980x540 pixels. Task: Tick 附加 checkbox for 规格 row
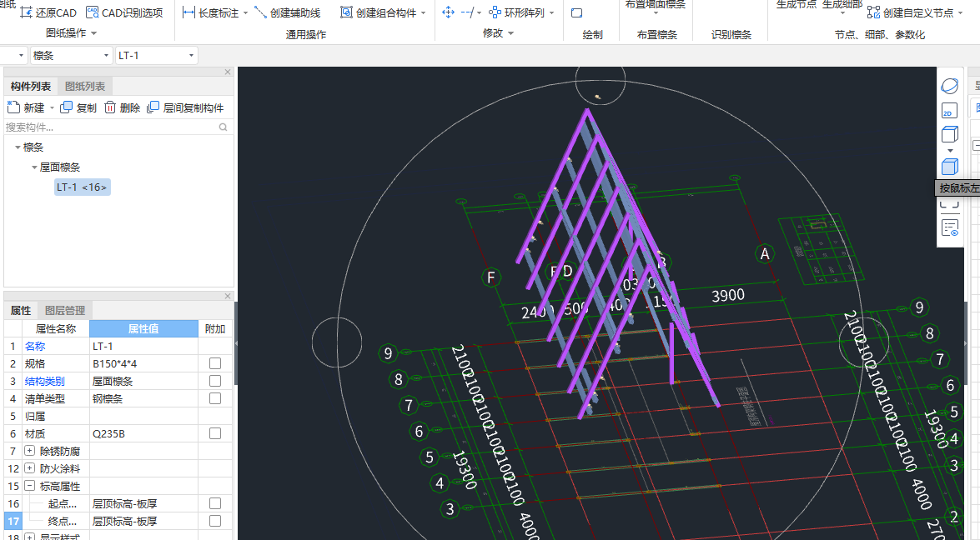point(215,363)
